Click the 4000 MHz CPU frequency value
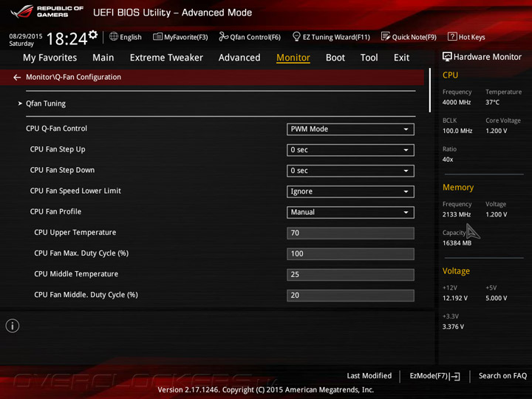This screenshot has height=399, width=532. point(457,102)
